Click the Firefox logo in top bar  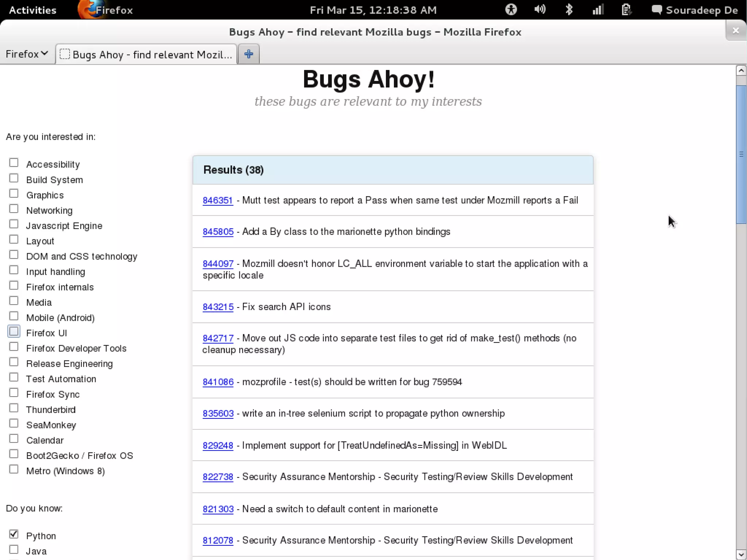[x=87, y=9]
